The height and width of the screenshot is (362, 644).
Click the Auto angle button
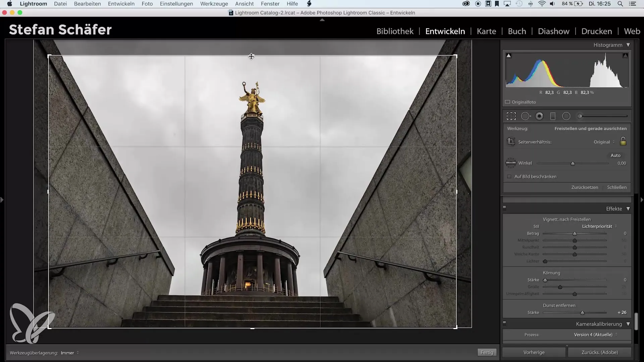click(x=615, y=155)
